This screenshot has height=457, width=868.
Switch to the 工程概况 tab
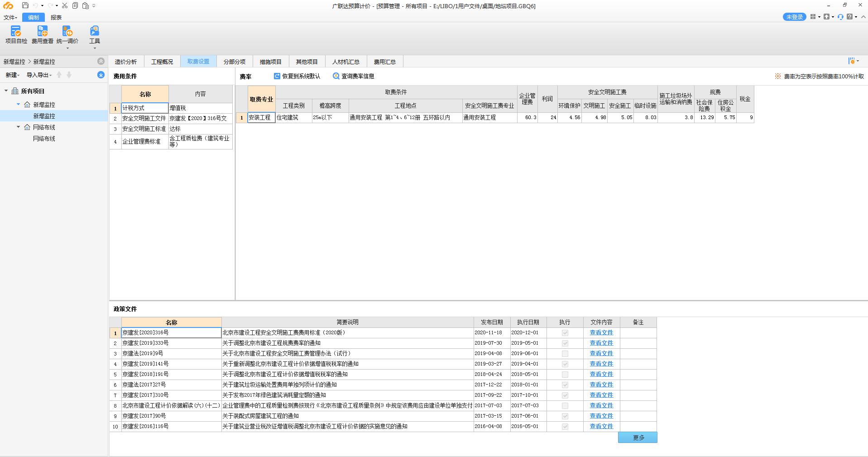click(162, 62)
